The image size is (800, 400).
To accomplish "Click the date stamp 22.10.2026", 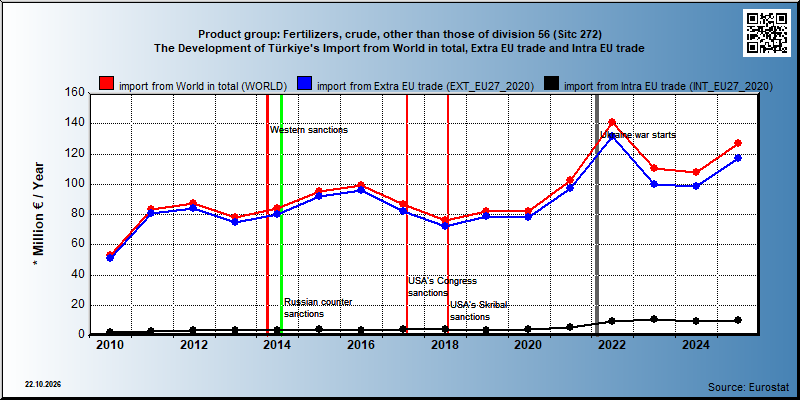I will click(x=43, y=384).
